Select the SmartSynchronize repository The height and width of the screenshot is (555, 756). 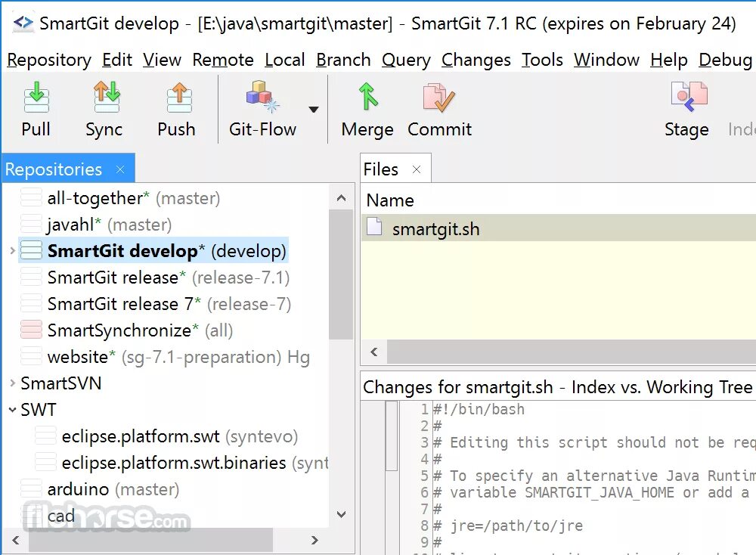click(141, 330)
